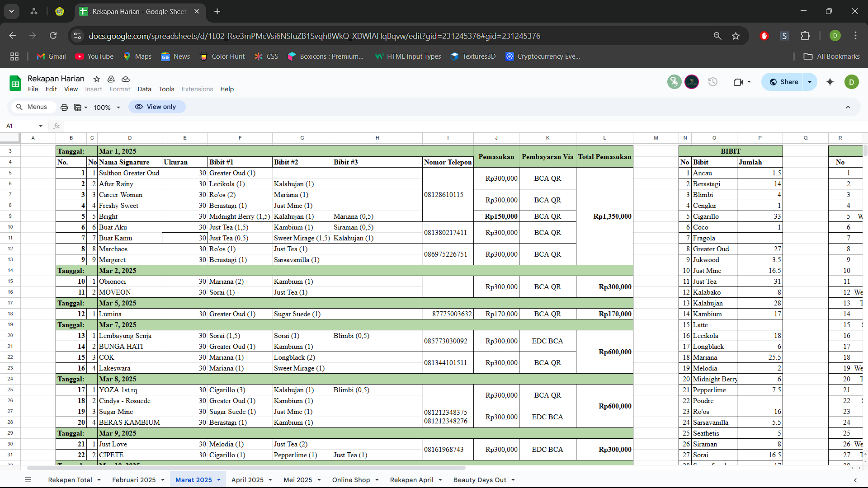868x488 pixels.
Task: Click the Google Sheets home logo
Action: (x=15, y=83)
